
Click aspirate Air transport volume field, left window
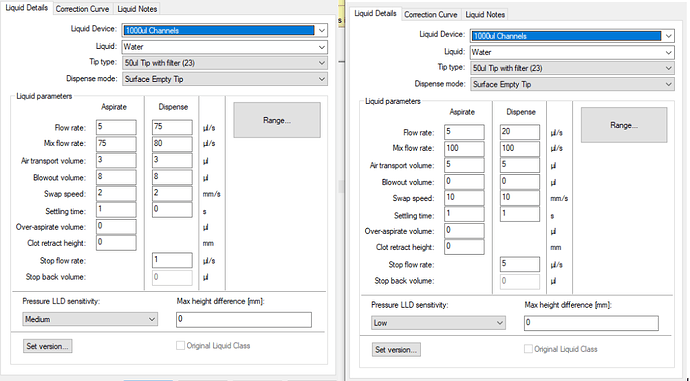(x=116, y=160)
